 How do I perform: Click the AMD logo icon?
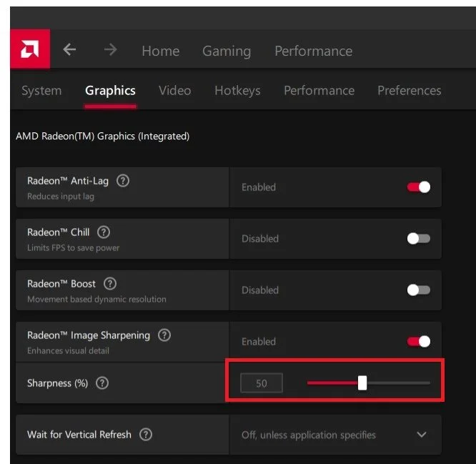tap(30, 49)
